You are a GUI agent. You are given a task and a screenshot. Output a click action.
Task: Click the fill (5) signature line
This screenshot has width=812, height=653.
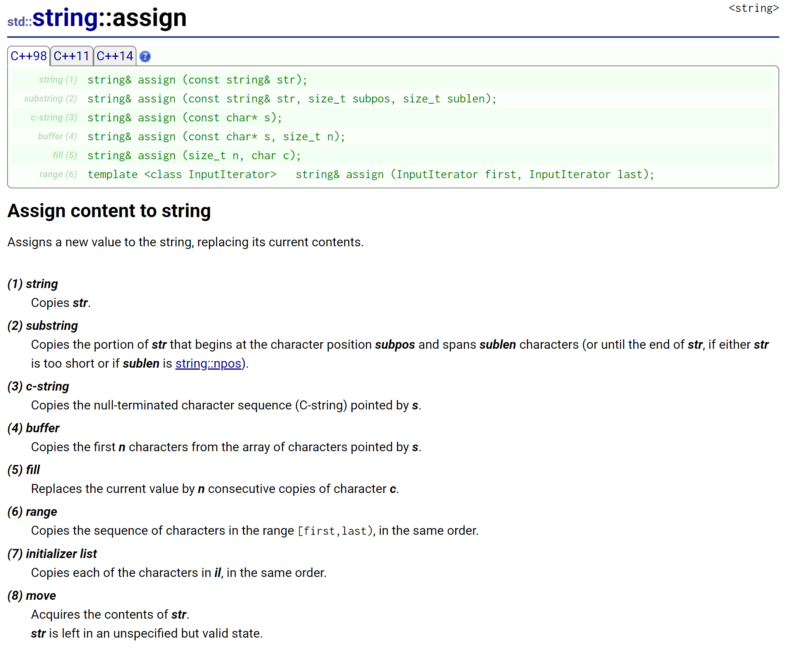point(194,155)
